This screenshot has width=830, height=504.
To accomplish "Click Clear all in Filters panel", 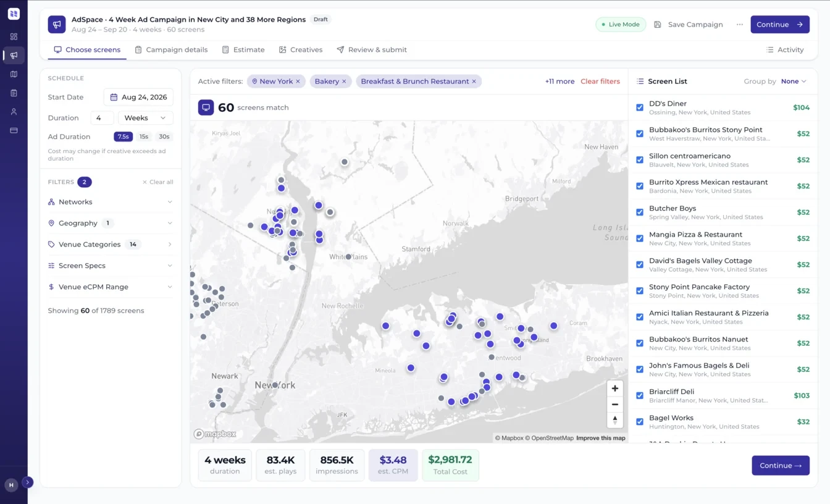I will point(157,182).
